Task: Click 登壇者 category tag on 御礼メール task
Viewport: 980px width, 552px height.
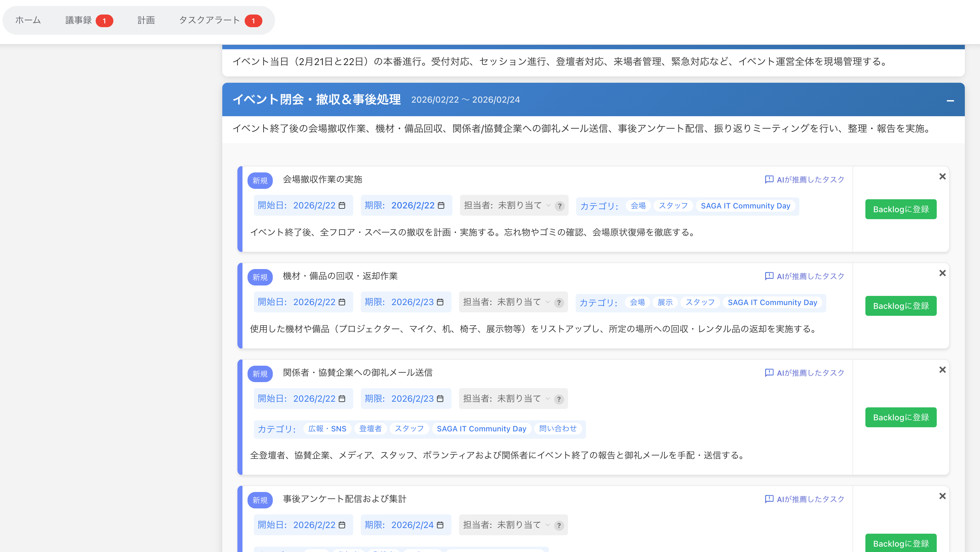Action: [x=370, y=429]
